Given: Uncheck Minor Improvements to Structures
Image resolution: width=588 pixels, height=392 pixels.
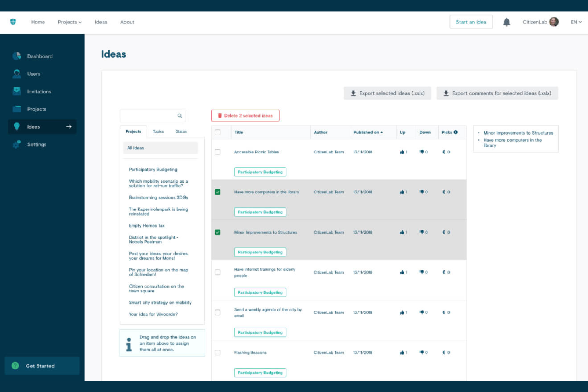Looking at the screenshot, I should (x=218, y=232).
